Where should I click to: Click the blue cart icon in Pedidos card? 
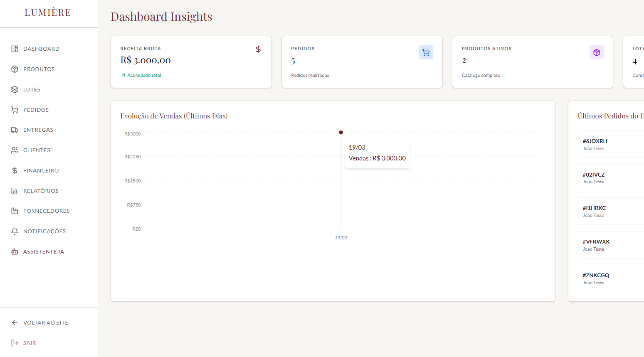click(x=426, y=52)
